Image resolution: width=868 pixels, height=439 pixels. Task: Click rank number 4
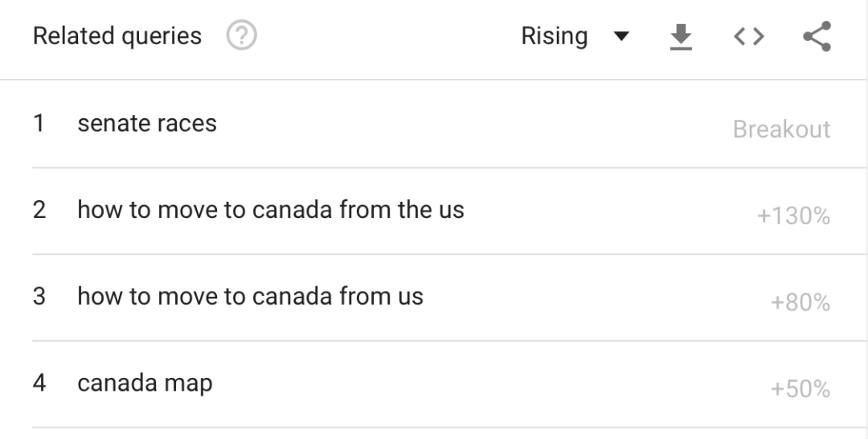click(x=39, y=383)
